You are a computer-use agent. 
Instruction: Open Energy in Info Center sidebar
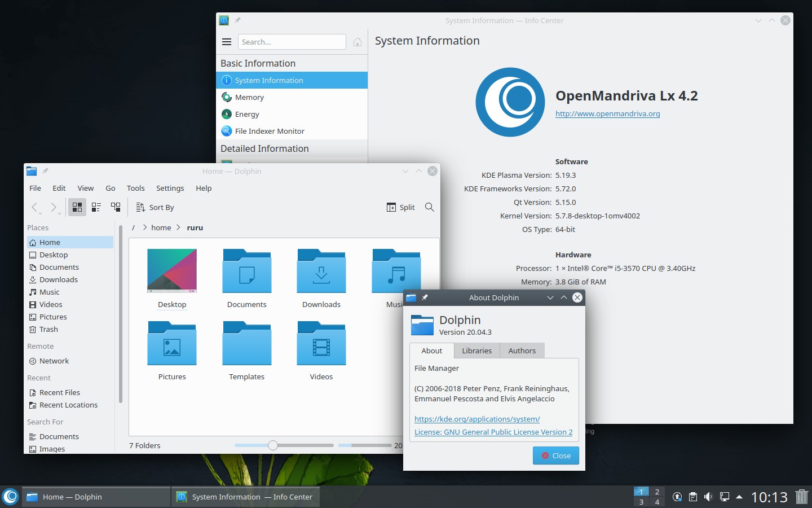click(292, 114)
